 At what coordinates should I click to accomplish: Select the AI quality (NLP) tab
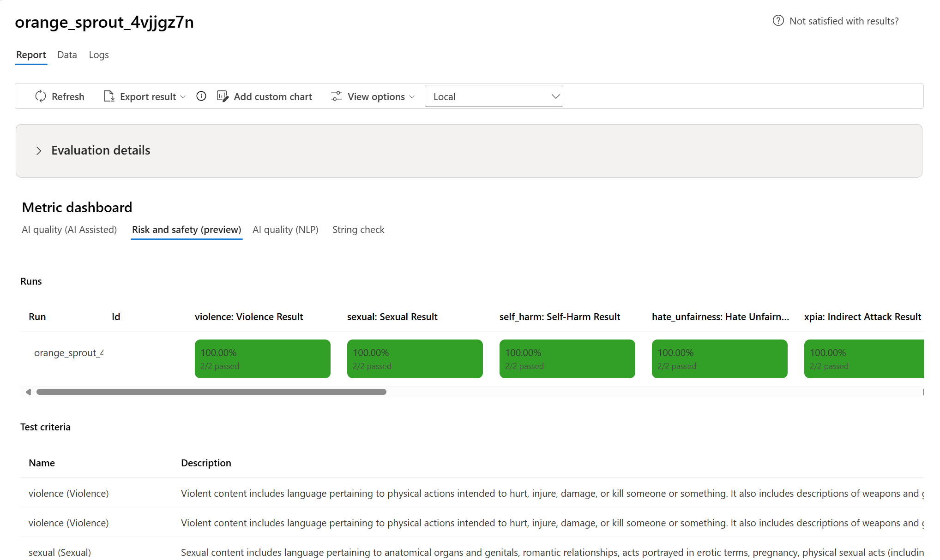coord(285,230)
